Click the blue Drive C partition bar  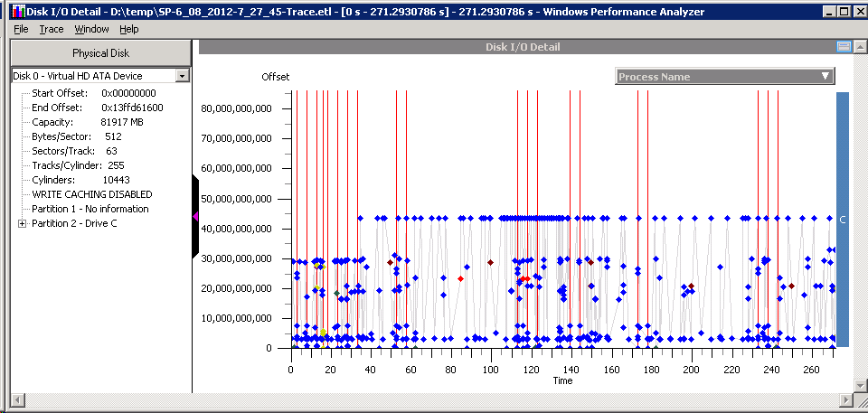[x=842, y=219]
